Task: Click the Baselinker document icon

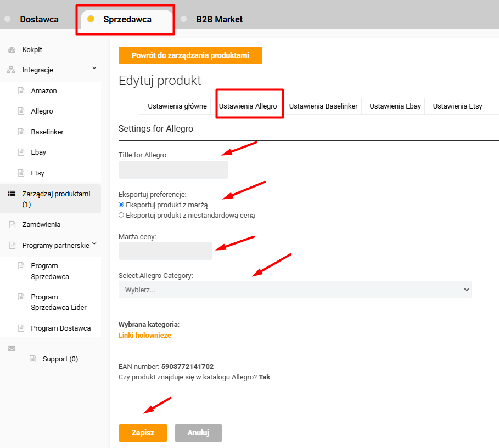Action: tap(21, 132)
